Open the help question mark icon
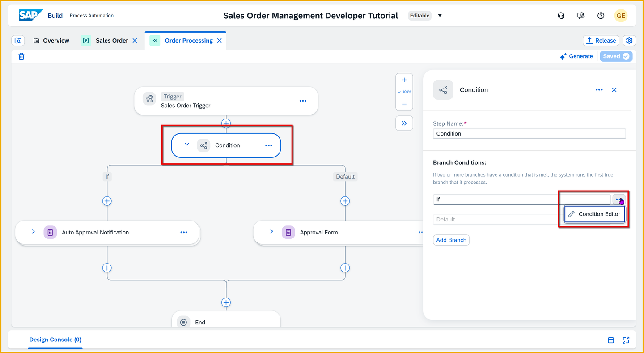Viewport: 644px width, 353px height. pos(601,16)
